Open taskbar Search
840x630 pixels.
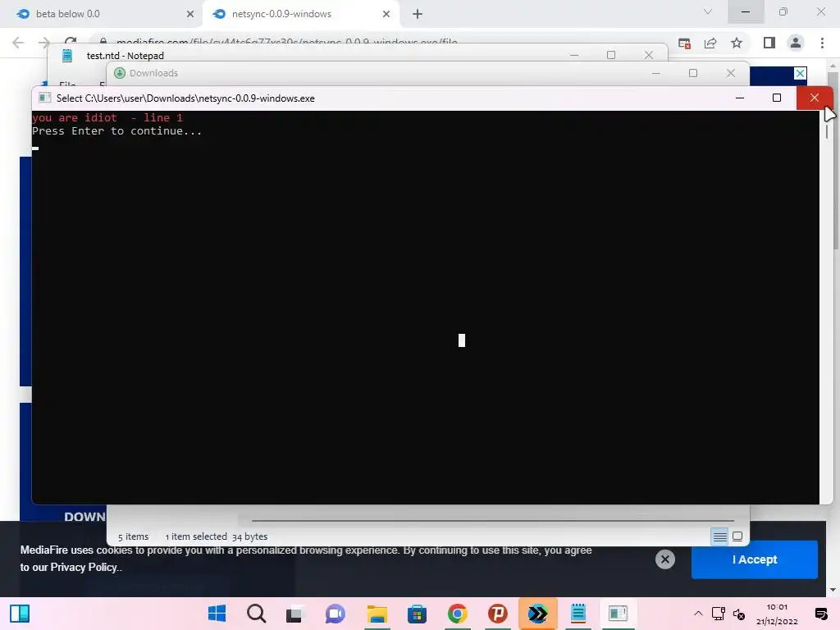tap(256, 614)
